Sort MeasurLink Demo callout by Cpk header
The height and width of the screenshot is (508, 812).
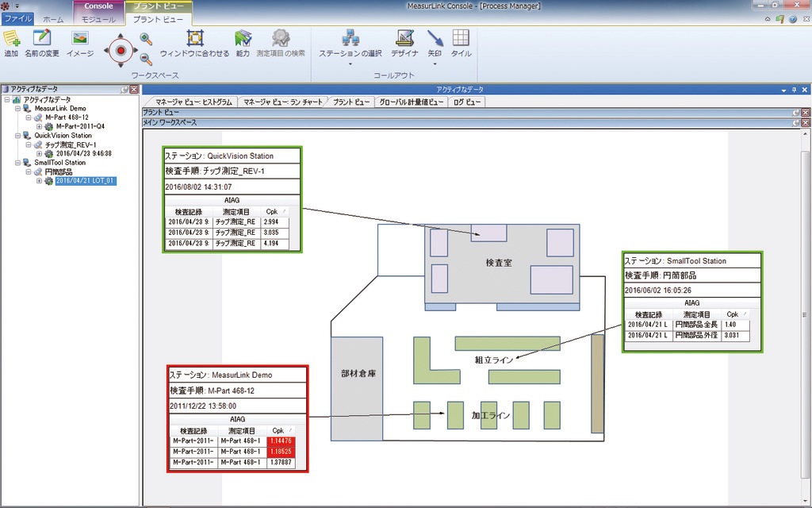(282, 430)
